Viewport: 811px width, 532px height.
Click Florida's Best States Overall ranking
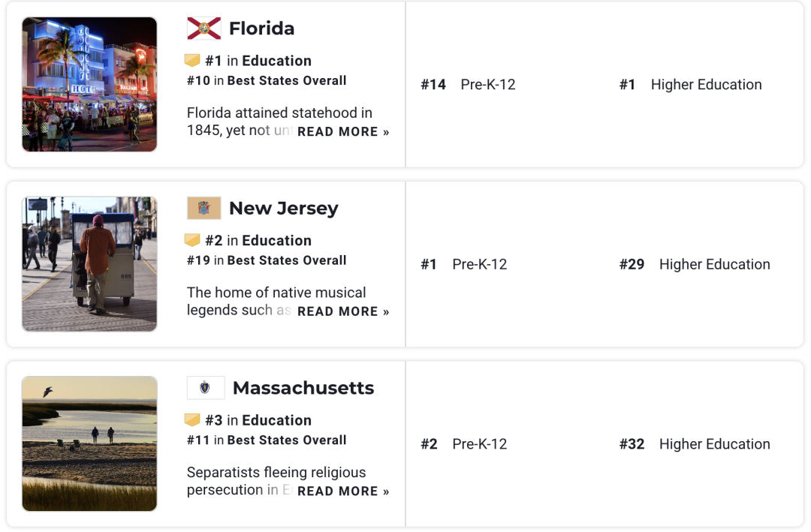point(267,80)
